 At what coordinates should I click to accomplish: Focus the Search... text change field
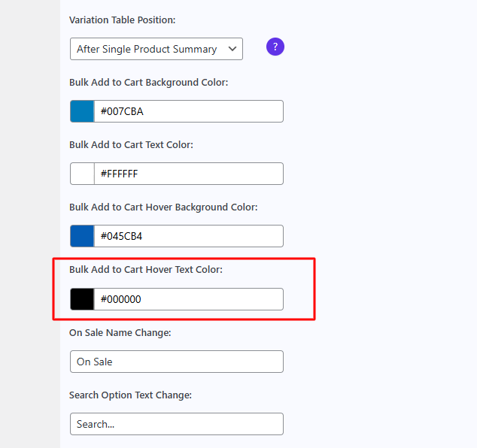pos(176,424)
